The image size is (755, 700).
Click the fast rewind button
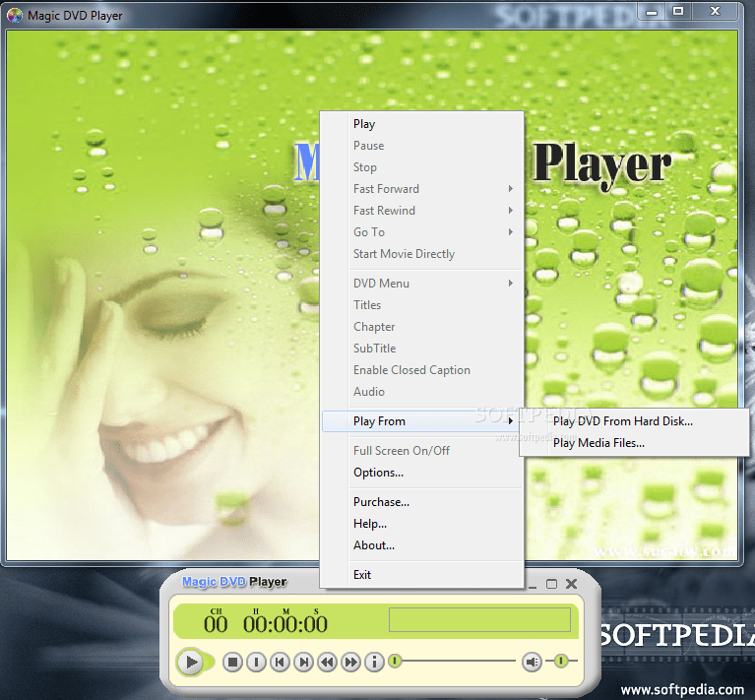[x=328, y=663]
